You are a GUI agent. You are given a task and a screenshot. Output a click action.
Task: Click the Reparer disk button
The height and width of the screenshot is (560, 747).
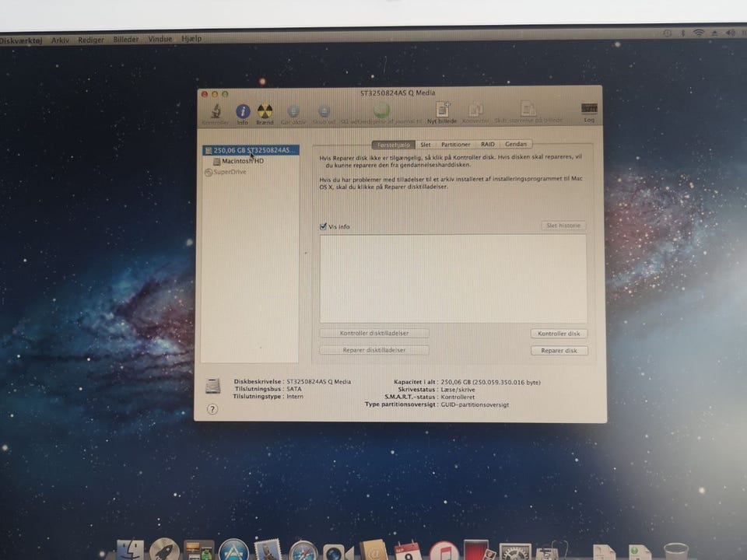(x=559, y=351)
